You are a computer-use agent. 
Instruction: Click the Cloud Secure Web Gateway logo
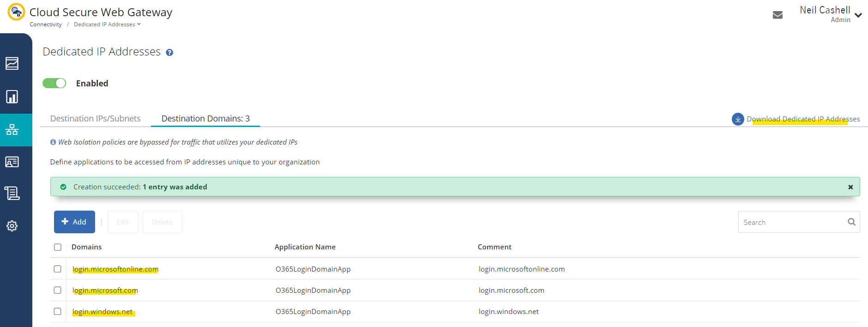16,12
